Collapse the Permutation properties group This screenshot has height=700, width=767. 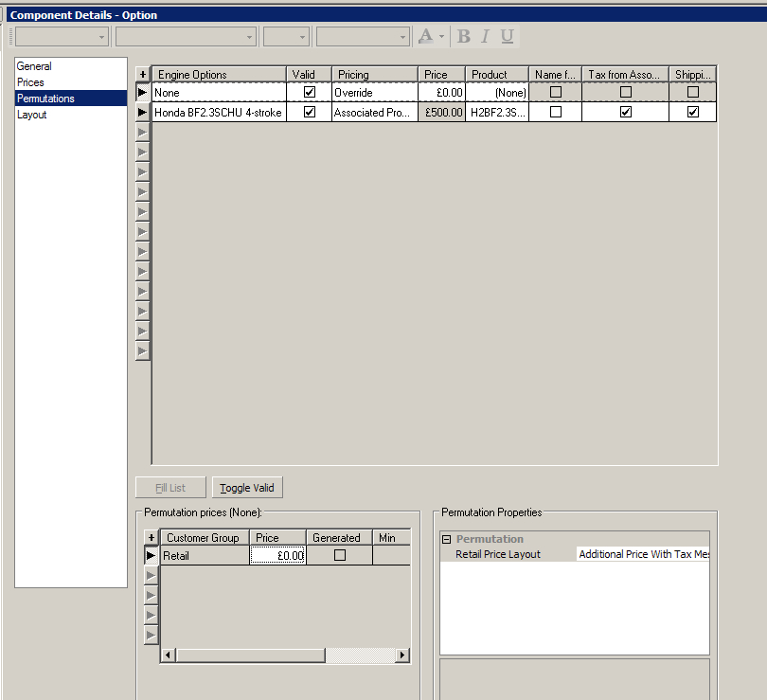447,539
